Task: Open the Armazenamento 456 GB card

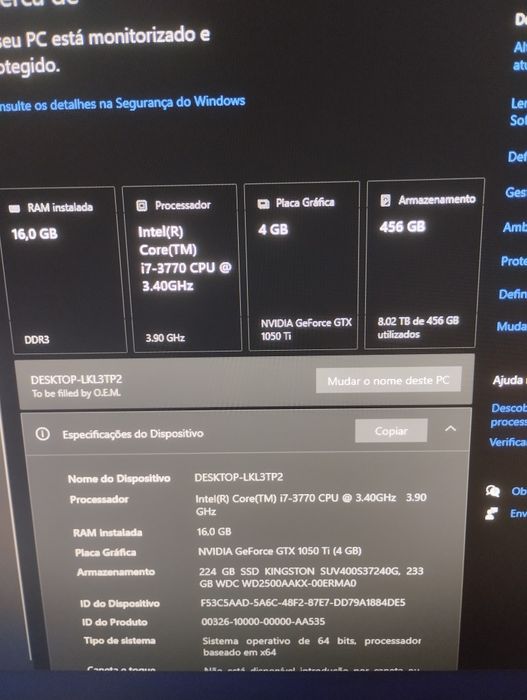Action: tap(423, 263)
